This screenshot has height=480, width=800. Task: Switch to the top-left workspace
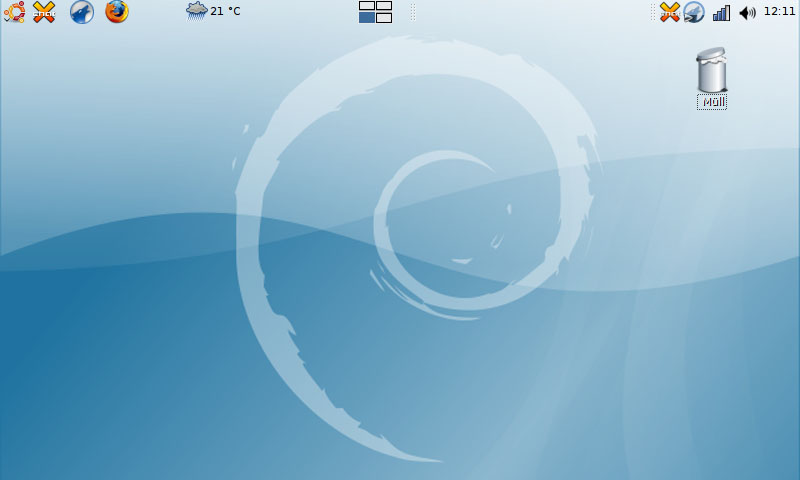(x=367, y=6)
